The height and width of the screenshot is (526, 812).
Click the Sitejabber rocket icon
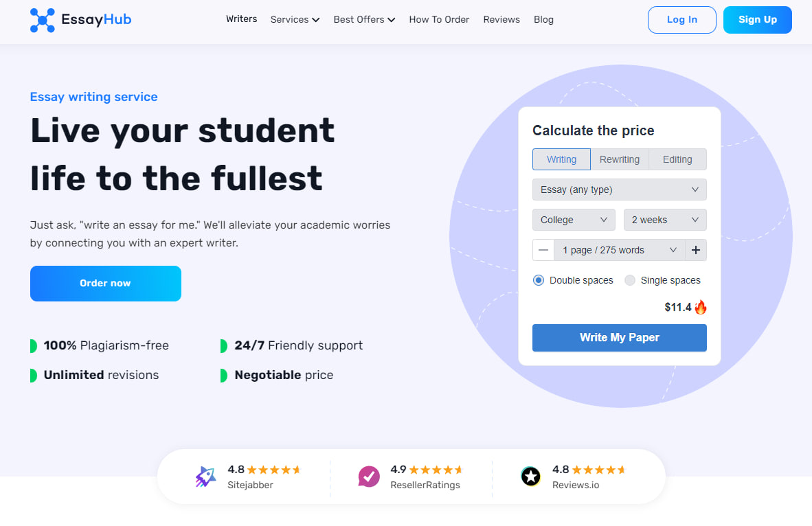[205, 477]
